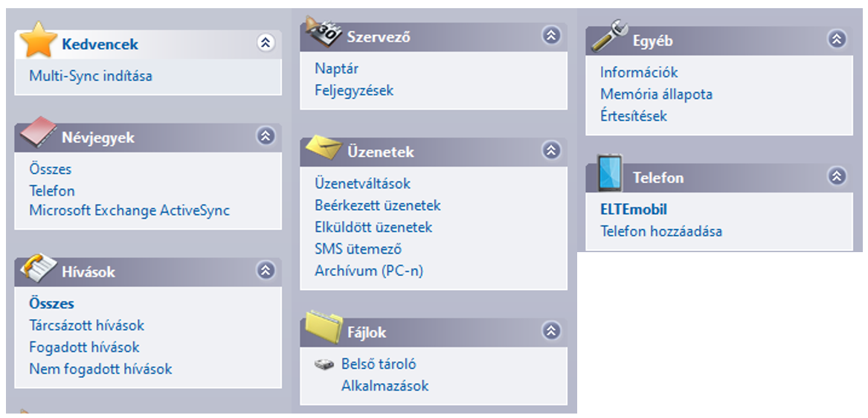The width and height of the screenshot is (868, 418).
Task: Click the Üzenetek envelope icon
Action: click(324, 147)
